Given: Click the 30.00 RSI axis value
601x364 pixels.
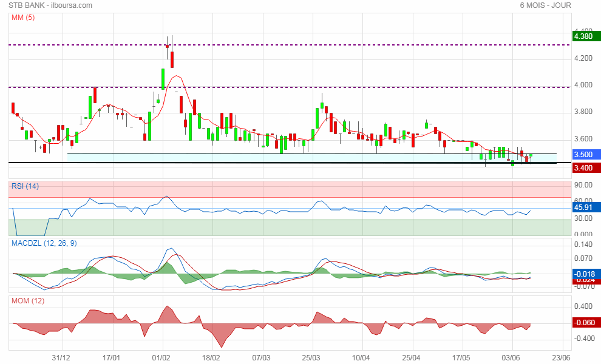Looking at the screenshot, I should pyautogui.click(x=583, y=218).
